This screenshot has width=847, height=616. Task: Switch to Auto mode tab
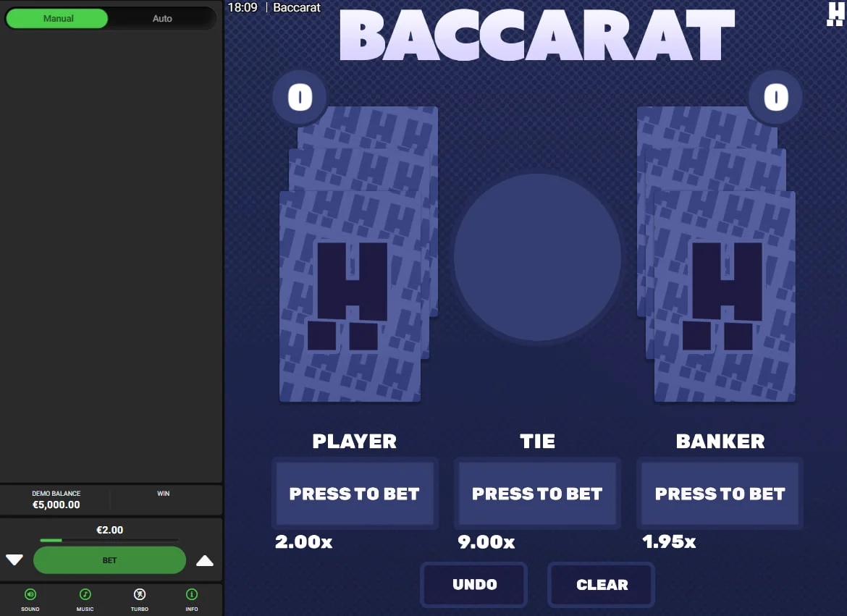click(x=162, y=18)
